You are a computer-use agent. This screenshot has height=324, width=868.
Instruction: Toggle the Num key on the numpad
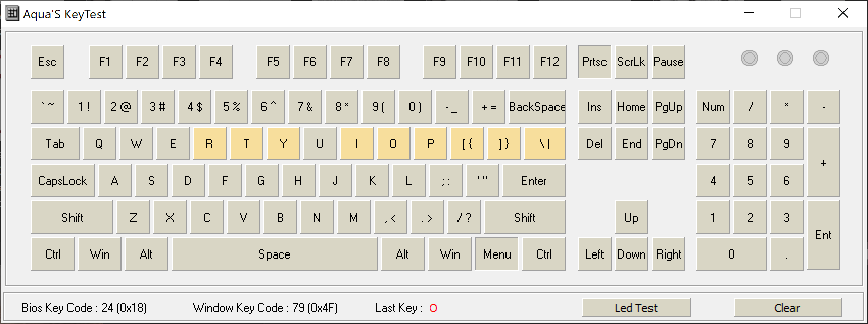[713, 107]
